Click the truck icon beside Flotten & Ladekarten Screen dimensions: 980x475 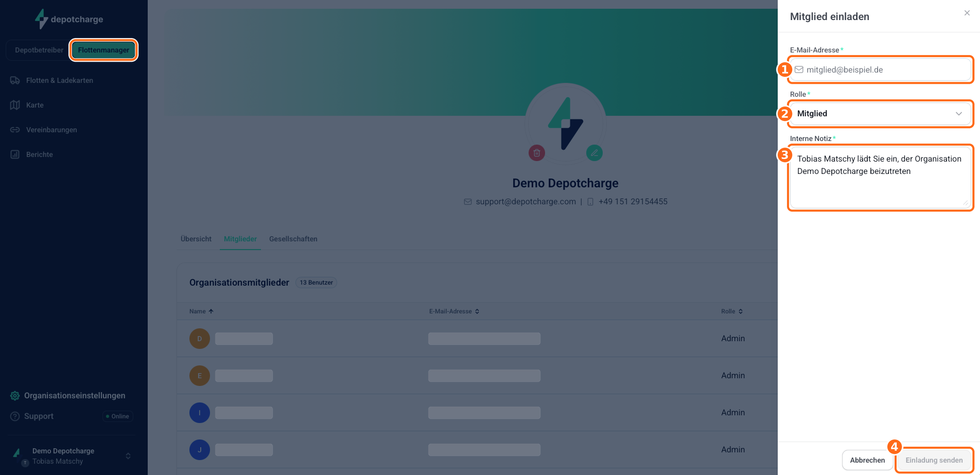(x=15, y=80)
